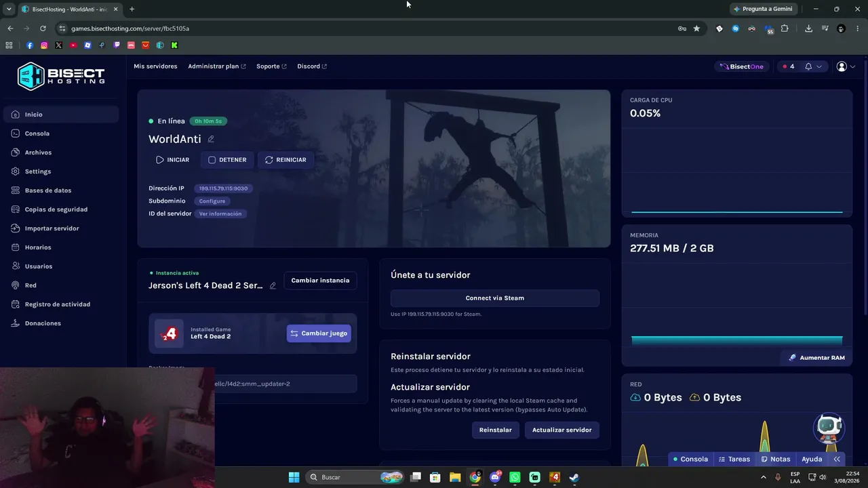This screenshot has height=488, width=868.
Task: Open the Instagram bookmark
Action: coord(44,45)
